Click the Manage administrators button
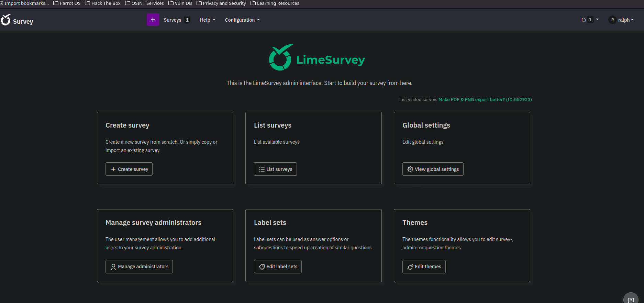Screen dimensions: 644x303 point(139,267)
